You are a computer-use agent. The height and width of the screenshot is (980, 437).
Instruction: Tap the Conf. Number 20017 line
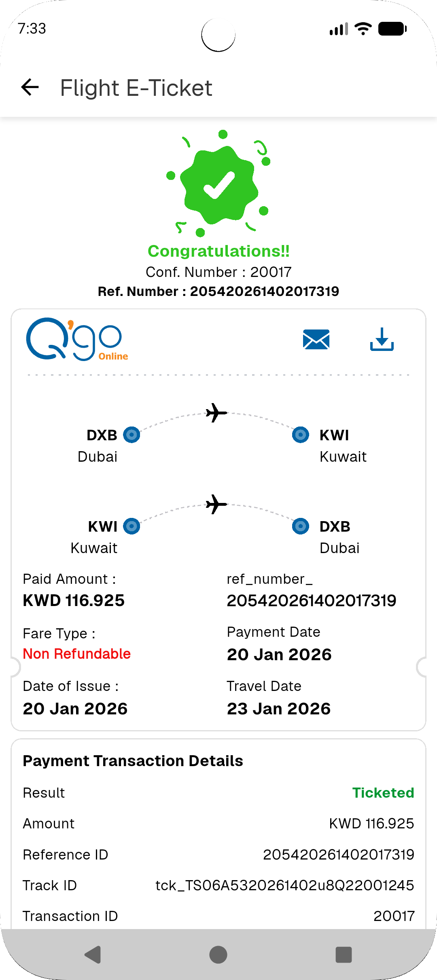tap(218, 272)
